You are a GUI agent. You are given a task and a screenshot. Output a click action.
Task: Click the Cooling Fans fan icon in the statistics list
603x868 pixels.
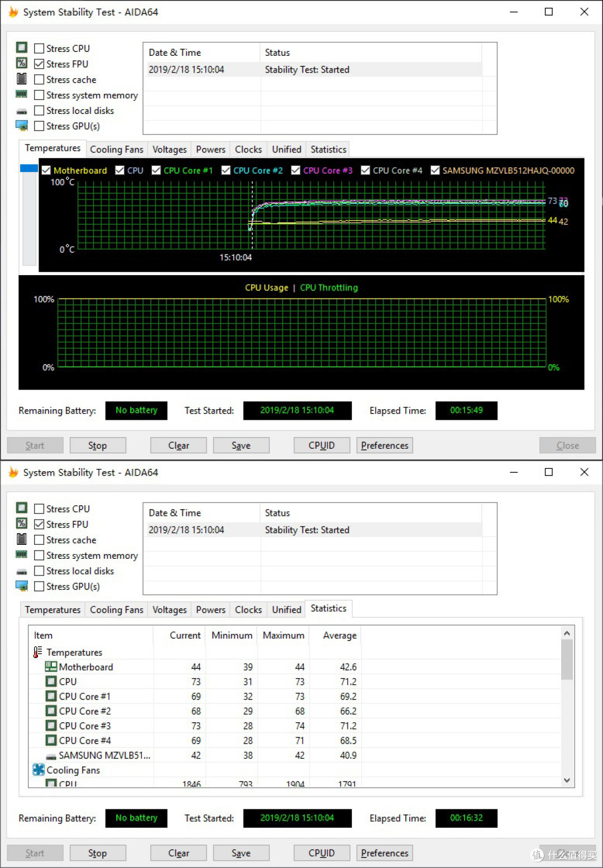tap(39, 770)
